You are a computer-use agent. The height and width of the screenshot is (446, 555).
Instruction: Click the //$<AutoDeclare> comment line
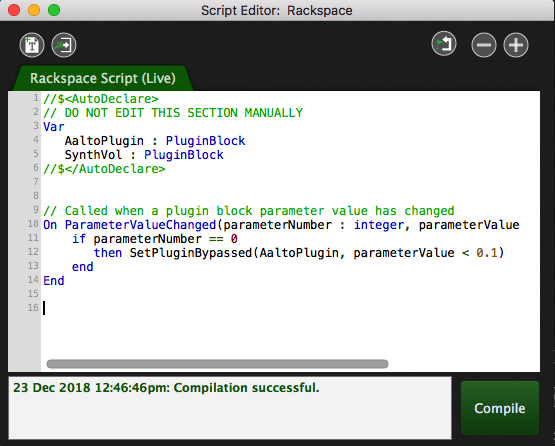point(101,99)
